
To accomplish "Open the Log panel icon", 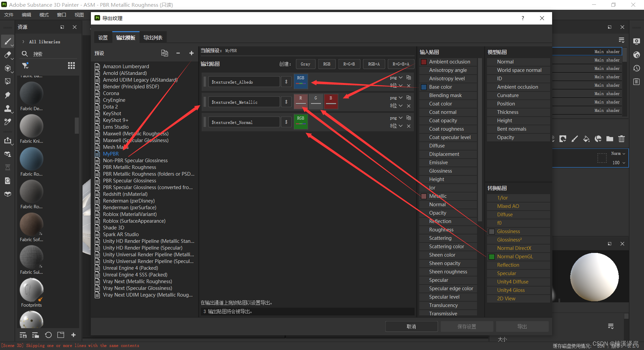I will pos(636,82).
